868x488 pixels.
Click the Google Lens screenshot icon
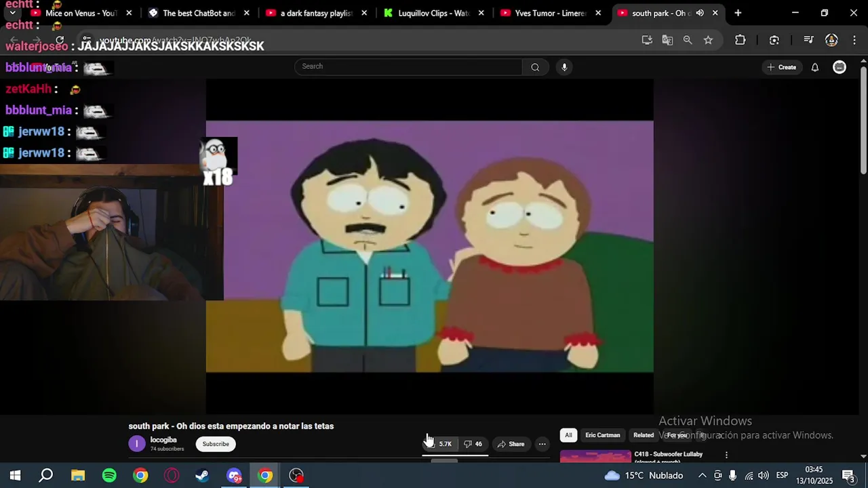point(774,40)
